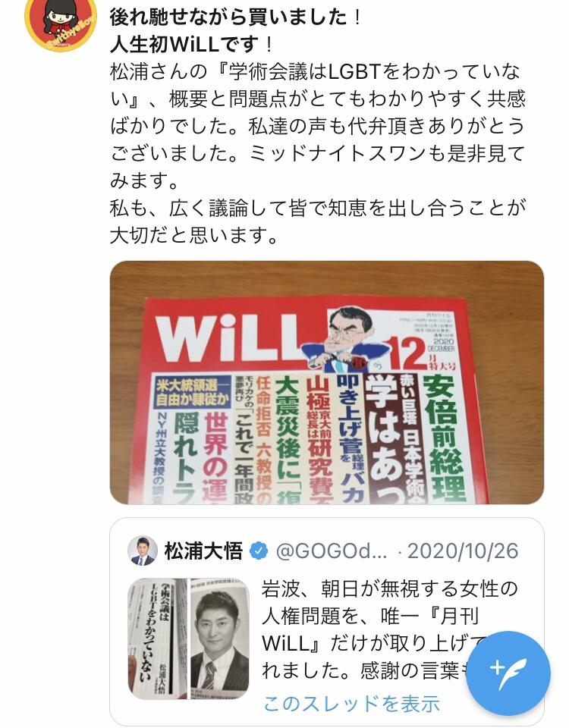This screenshot has height=728, width=569.
Task: Tap the 12月特大号 issue number on the cover
Action: tap(417, 354)
